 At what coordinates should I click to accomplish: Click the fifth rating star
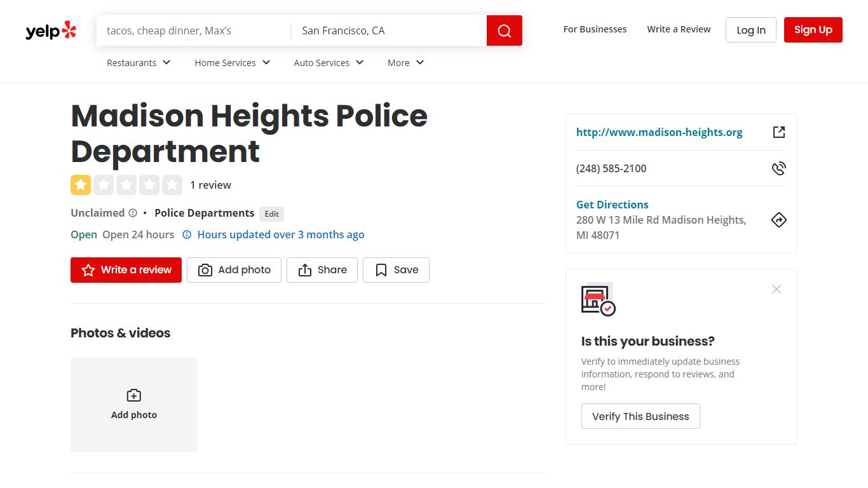click(172, 185)
